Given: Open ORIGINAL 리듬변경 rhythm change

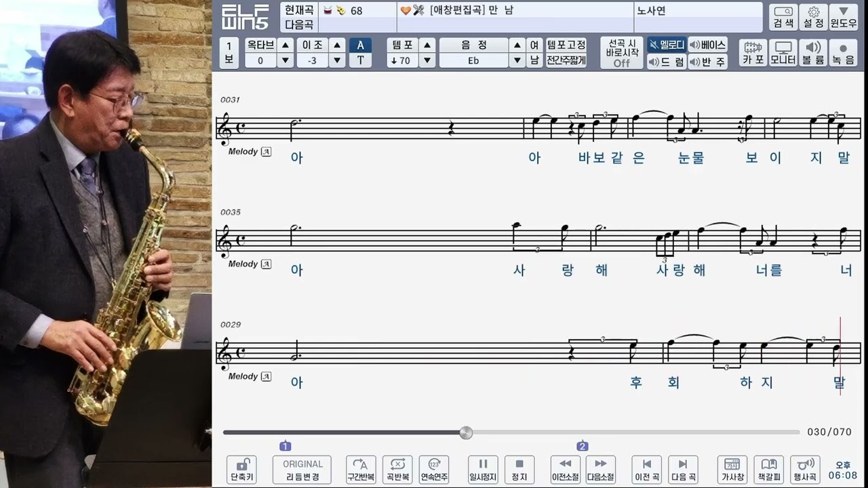Looking at the screenshot, I should click(302, 470).
